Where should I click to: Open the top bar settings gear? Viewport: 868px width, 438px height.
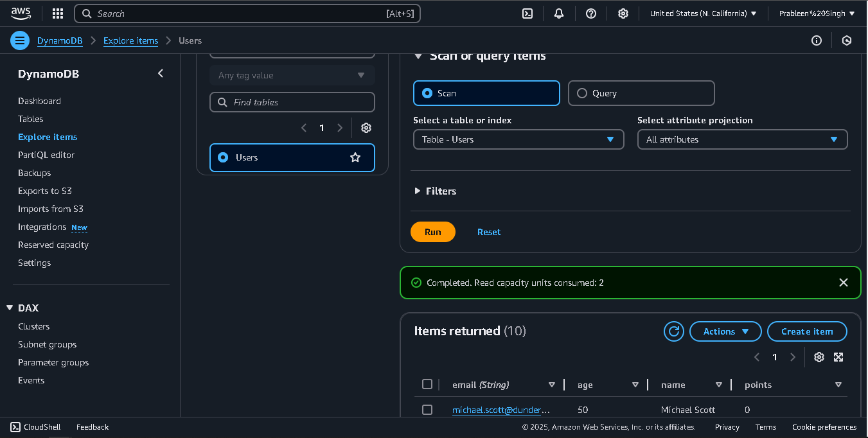point(623,13)
